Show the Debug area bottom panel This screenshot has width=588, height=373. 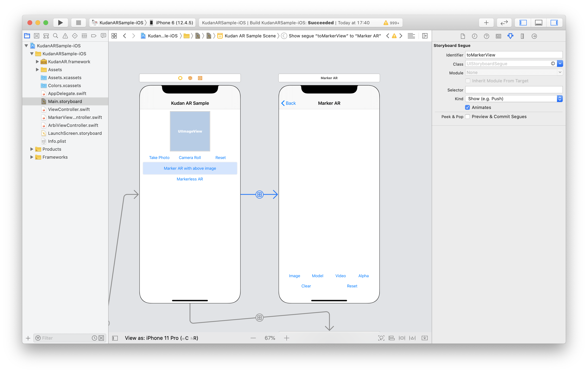(x=538, y=23)
